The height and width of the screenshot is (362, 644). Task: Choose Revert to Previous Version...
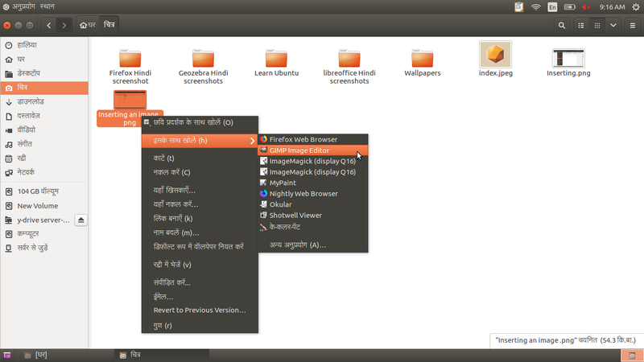pyautogui.click(x=200, y=311)
